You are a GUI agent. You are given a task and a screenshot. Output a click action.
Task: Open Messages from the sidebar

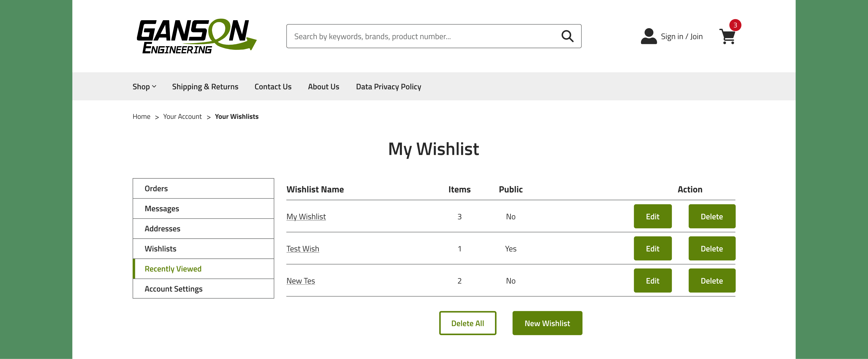coord(162,209)
